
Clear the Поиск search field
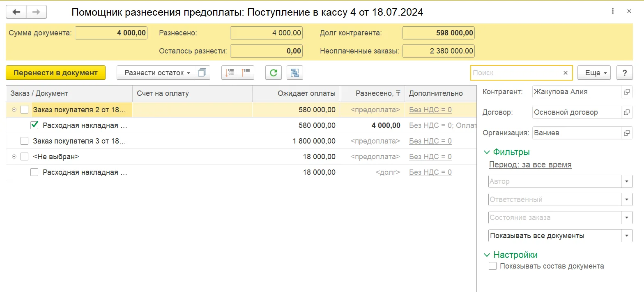565,73
